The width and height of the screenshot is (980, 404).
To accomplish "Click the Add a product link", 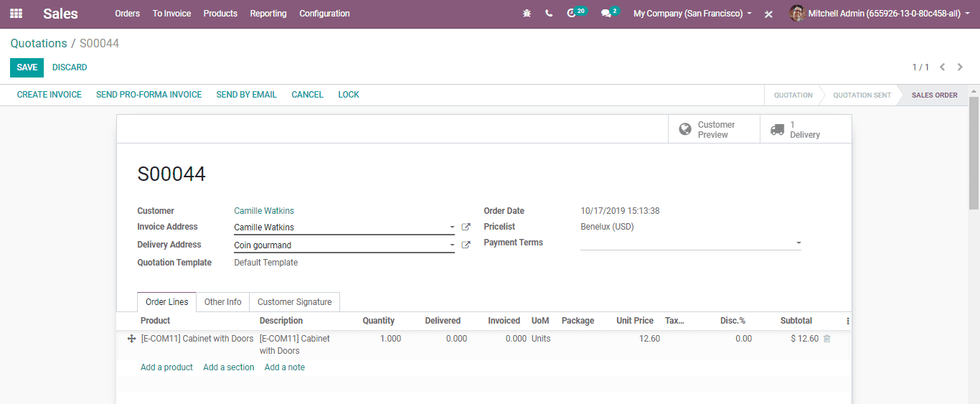I will [166, 367].
